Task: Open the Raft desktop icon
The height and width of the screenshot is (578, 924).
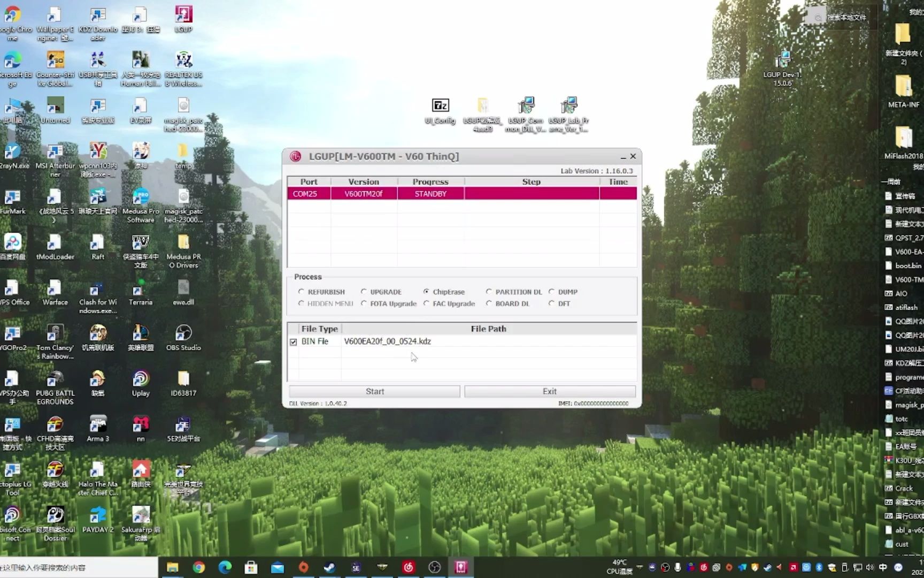Action: click(x=98, y=247)
